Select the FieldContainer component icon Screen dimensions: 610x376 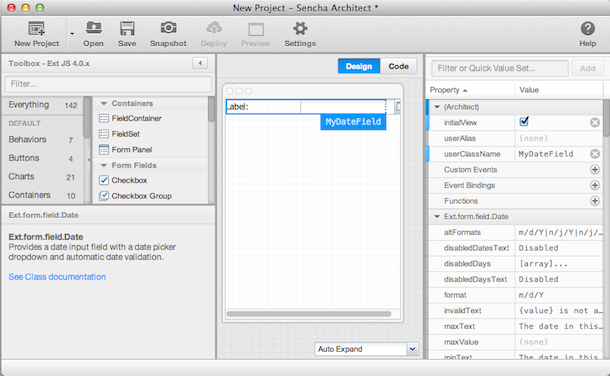(x=103, y=118)
